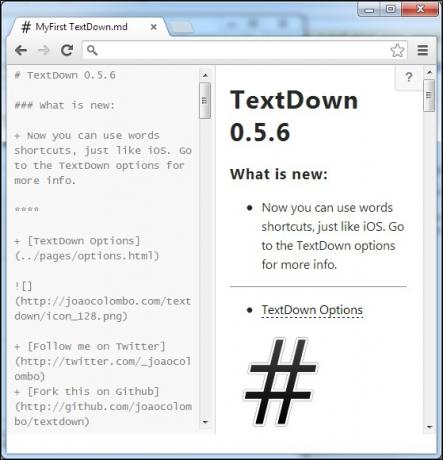
Task: Click 'down/icon_128.png)' in the editor
Action: point(71,316)
